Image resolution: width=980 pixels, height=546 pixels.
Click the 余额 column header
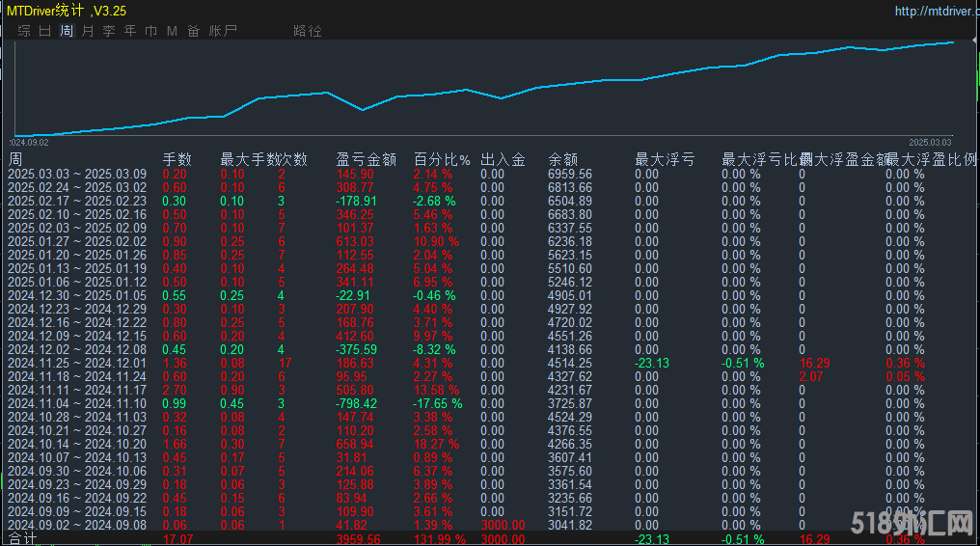click(563, 159)
